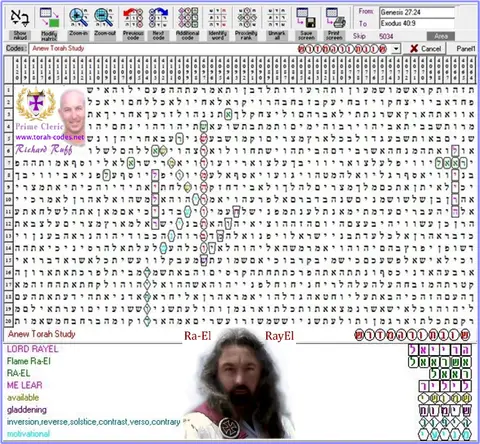This screenshot has width=480, height=444.
Task: Click the green RA-EL legend entry
Action: pyautogui.click(x=18, y=373)
